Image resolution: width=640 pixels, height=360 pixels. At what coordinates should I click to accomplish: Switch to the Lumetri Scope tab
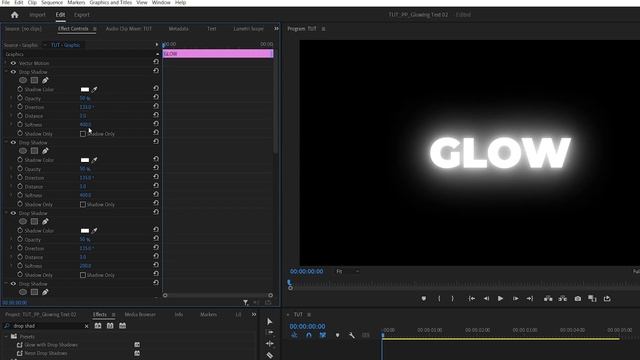point(249,29)
